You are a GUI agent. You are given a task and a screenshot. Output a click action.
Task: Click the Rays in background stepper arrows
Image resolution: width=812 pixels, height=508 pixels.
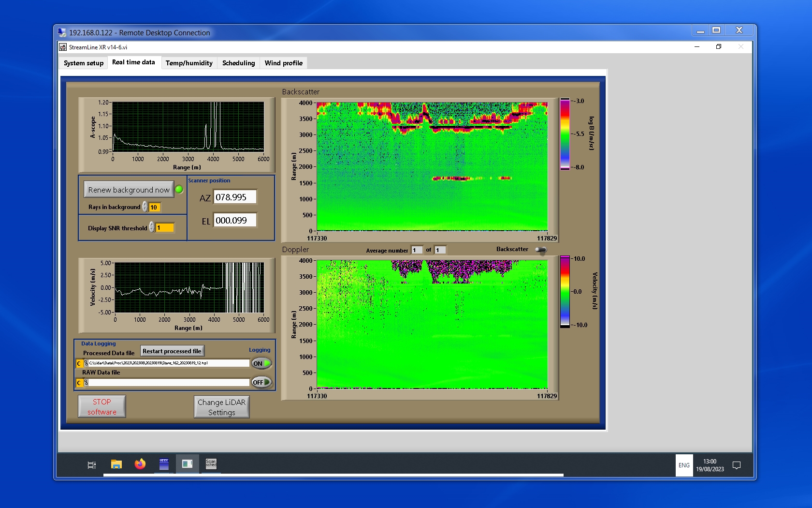pos(145,207)
